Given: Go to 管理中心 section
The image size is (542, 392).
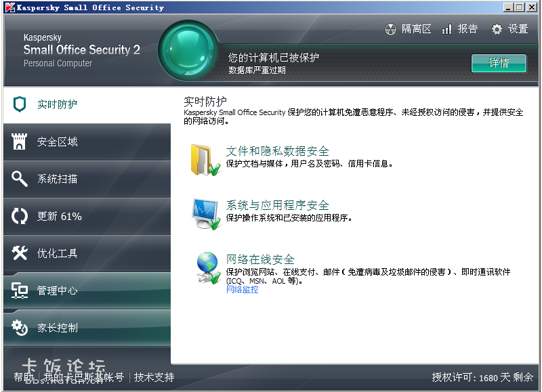Looking at the screenshot, I should click(x=87, y=290).
